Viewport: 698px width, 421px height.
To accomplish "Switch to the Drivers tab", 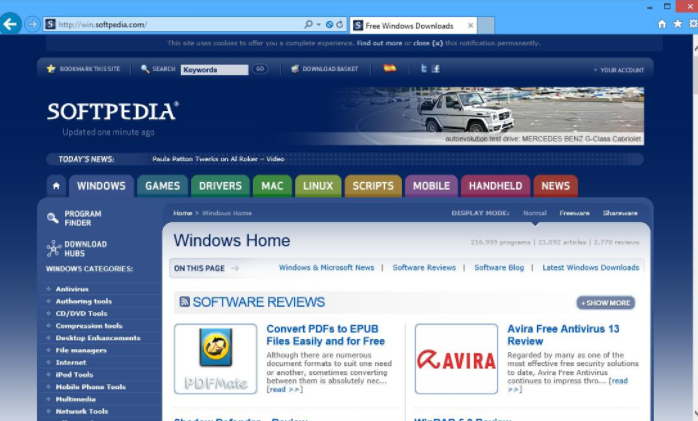I will coord(220,186).
